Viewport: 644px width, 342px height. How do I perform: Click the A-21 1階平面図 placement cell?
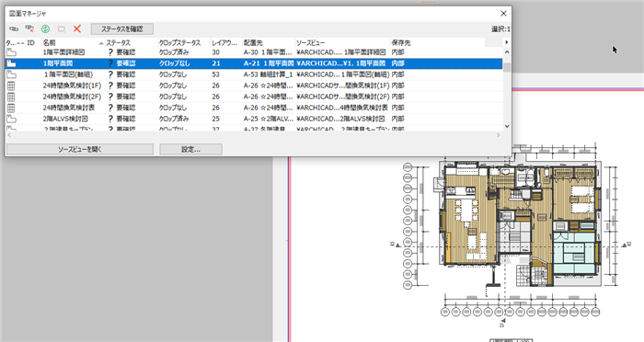pyautogui.click(x=269, y=63)
